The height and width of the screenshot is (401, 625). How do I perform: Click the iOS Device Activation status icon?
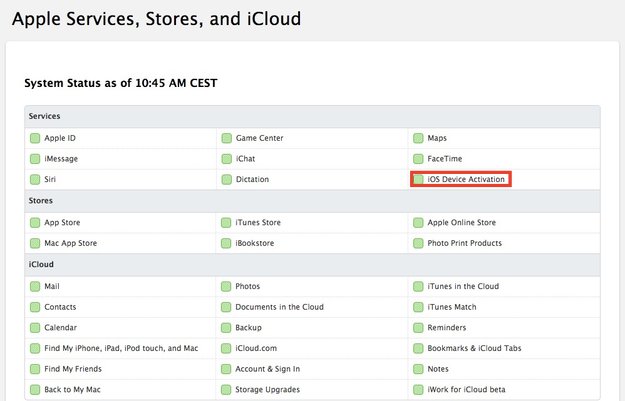click(x=418, y=179)
